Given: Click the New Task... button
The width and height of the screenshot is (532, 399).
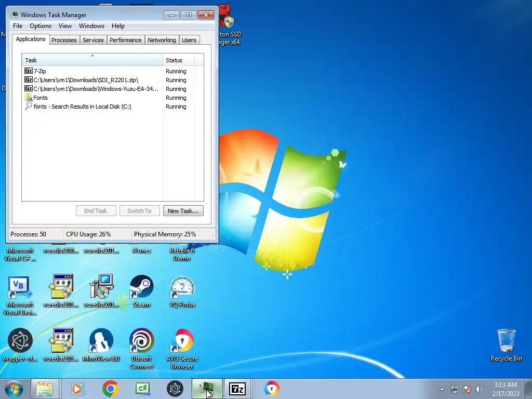Looking at the screenshot, I should point(183,211).
